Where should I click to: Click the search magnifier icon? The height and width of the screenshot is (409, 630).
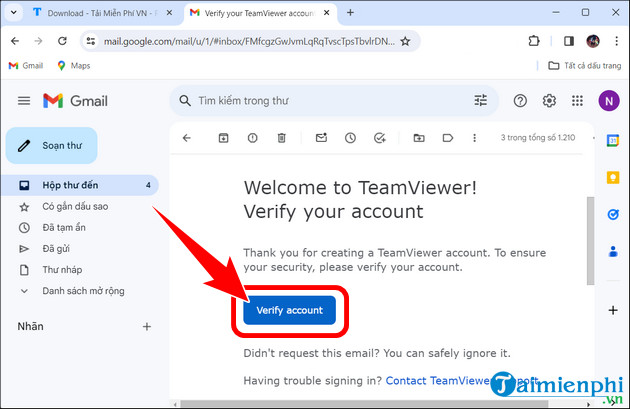(x=185, y=101)
